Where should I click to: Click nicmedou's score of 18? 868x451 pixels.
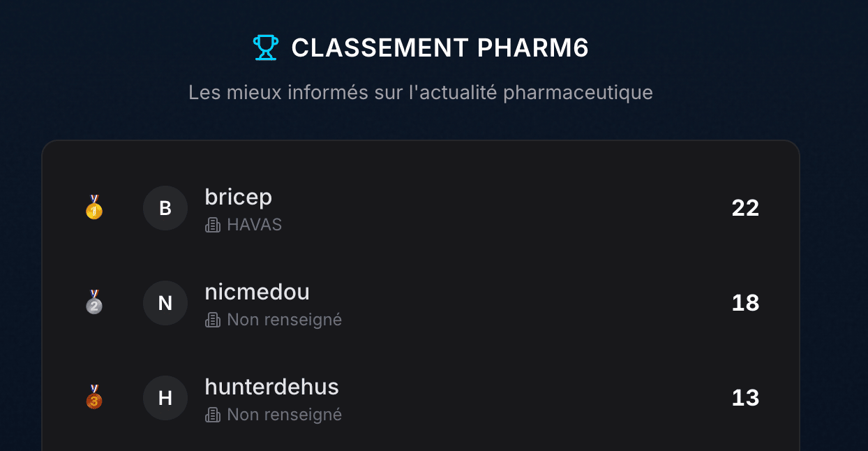(x=745, y=303)
